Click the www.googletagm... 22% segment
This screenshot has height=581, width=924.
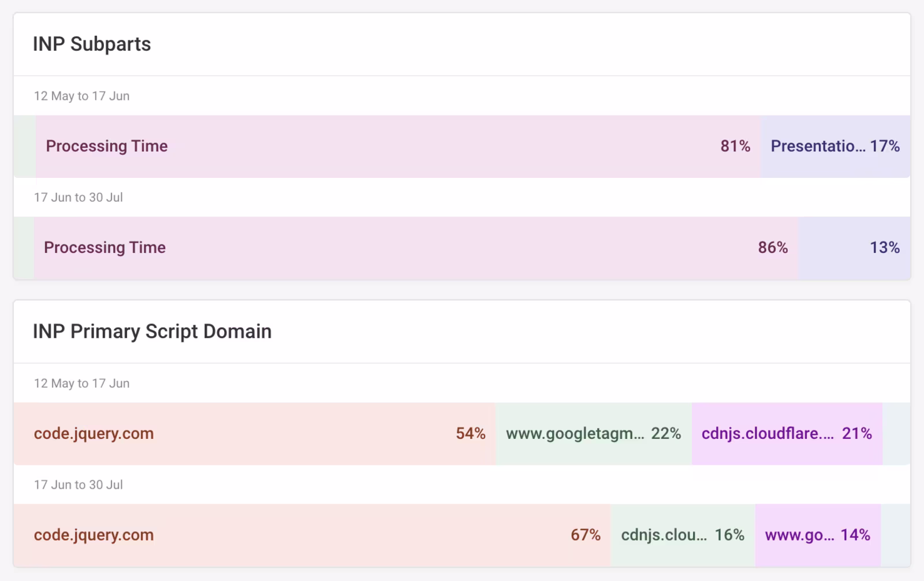(x=593, y=434)
